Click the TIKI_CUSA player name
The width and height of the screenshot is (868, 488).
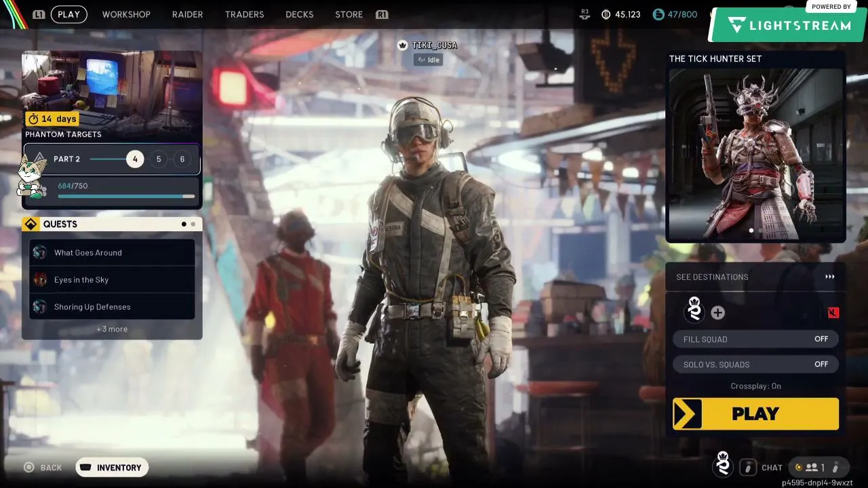(x=435, y=45)
